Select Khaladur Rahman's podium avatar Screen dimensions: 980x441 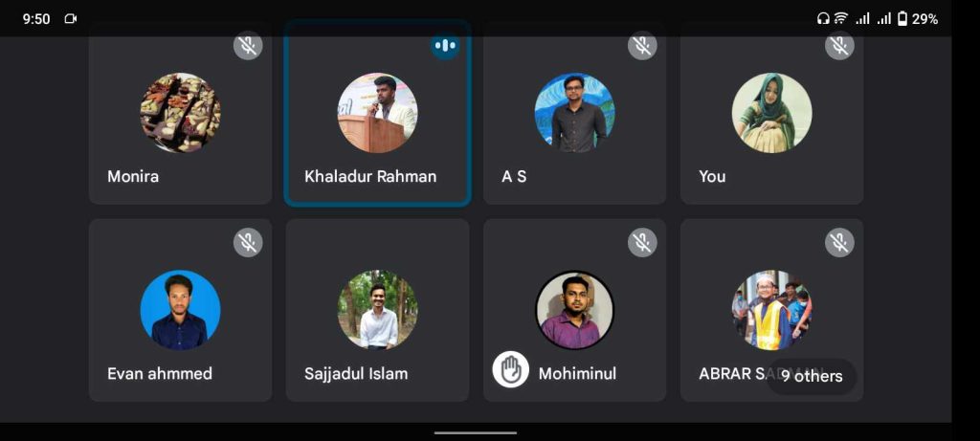[377, 113]
